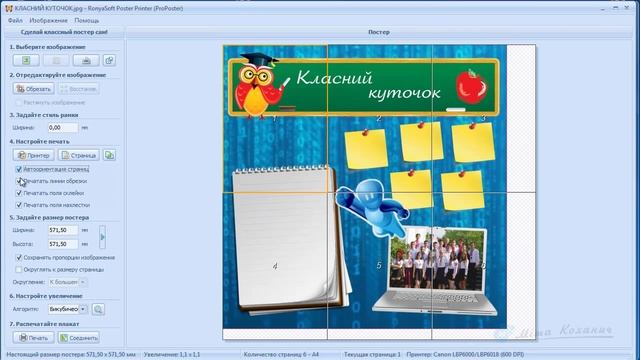
Task: Click the Принтер: Canon LBP6000 status text
Action: pyautogui.click(x=465, y=355)
